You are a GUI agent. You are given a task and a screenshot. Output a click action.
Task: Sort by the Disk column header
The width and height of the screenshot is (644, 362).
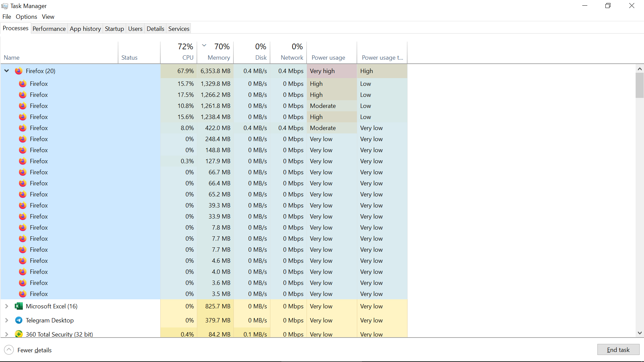tap(252, 52)
